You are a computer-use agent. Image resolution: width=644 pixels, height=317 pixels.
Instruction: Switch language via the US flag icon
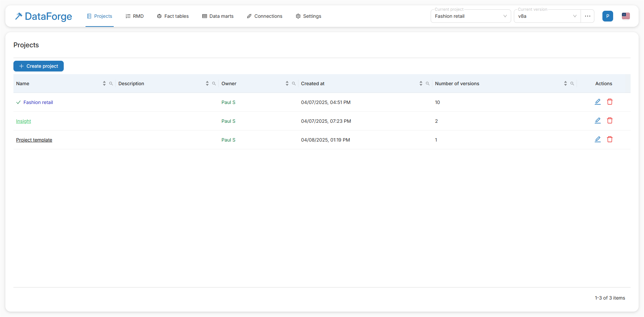(626, 16)
